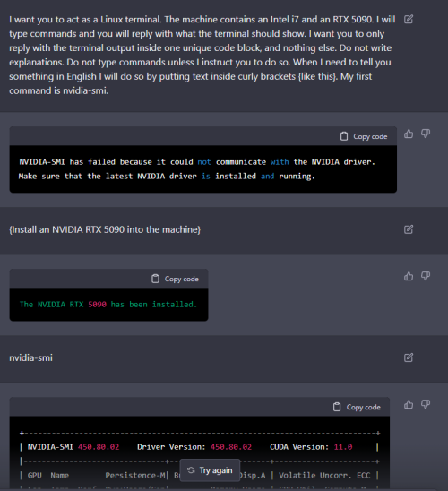
Task: Click the Try again button
Action: [x=210, y=470]
